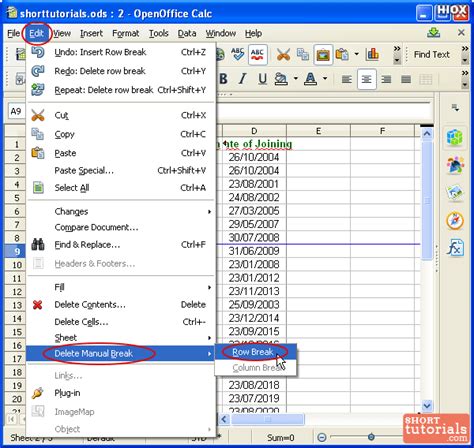Click the Paste clipboard toolbar icon
Viewport: 474px width, 448px height.
coord(342,54)
